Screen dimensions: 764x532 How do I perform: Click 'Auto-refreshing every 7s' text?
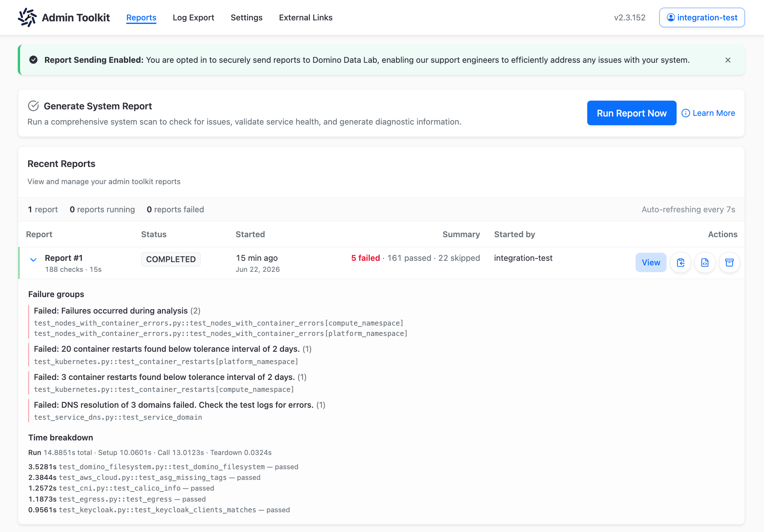[x=688, y=209]
